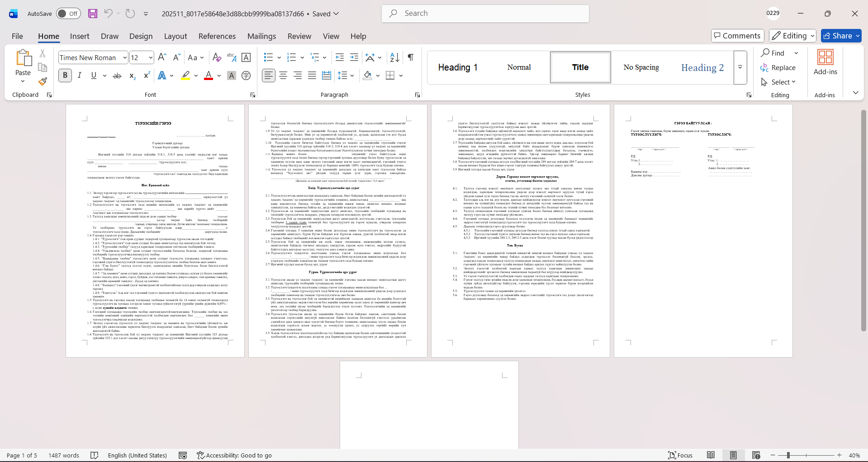This screenshot has width=868, height=462.
Task: Save the document with the save icon
Action: coord(93,14)
